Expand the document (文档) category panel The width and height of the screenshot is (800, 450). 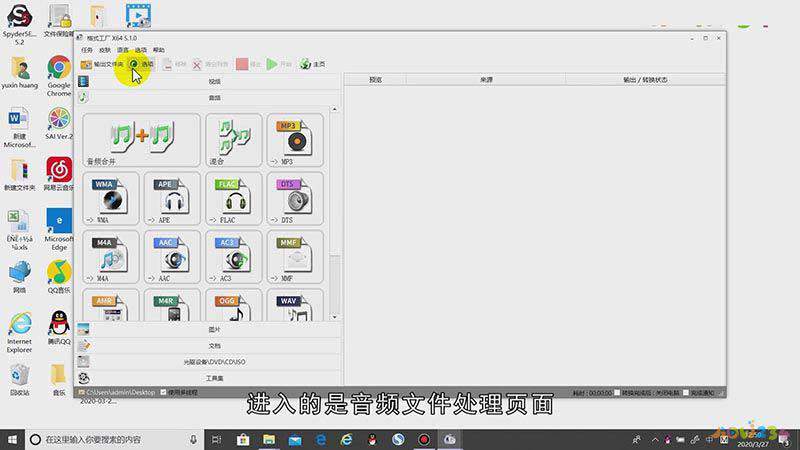click(x=214, y=345)
